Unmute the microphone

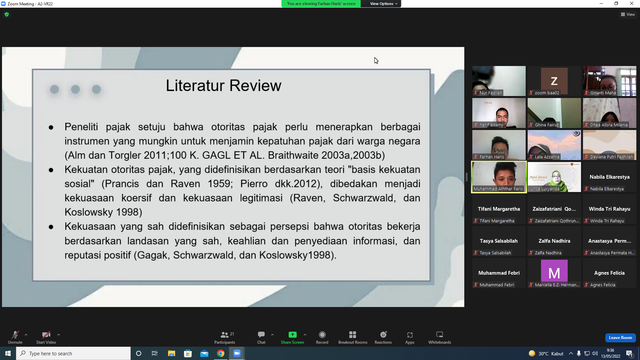15,337
